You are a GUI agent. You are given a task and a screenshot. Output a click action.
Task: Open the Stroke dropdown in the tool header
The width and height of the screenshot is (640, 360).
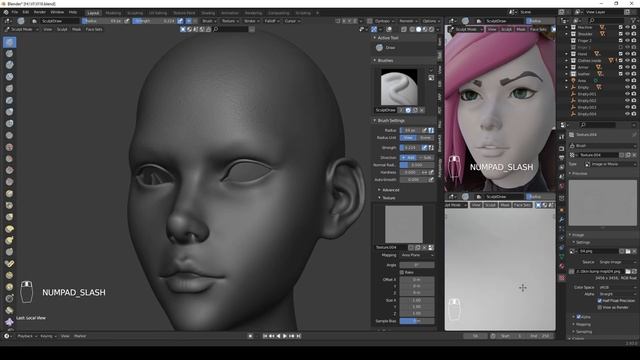(x=251, y=21)
